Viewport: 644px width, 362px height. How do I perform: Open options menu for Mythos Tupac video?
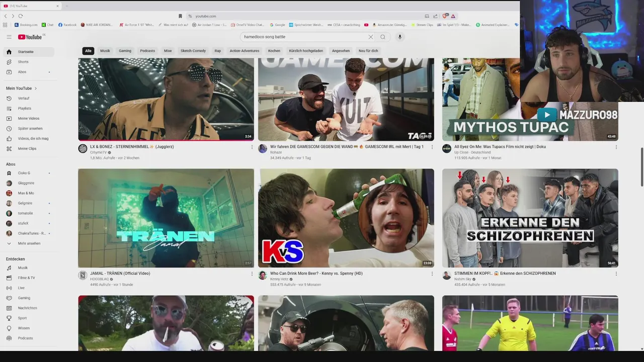tap(616, 147)
